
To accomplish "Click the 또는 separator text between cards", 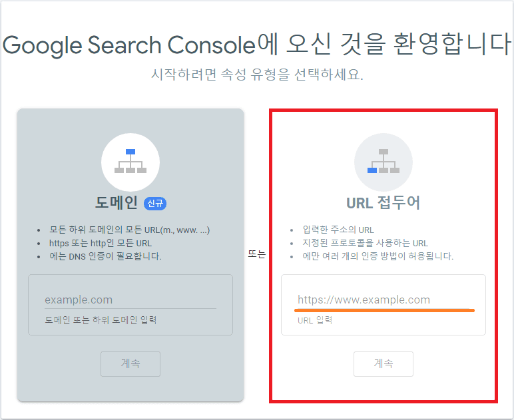I will click(257, 254).
